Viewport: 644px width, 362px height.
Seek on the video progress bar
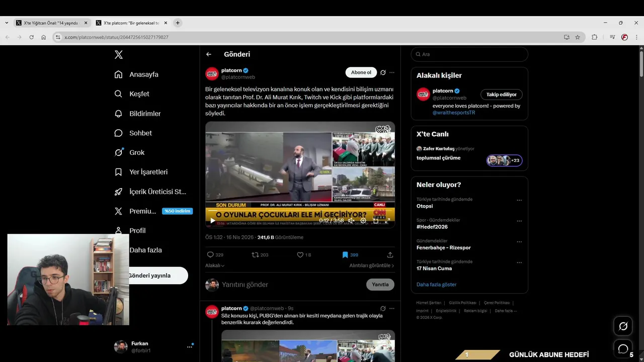click(300, 211)
